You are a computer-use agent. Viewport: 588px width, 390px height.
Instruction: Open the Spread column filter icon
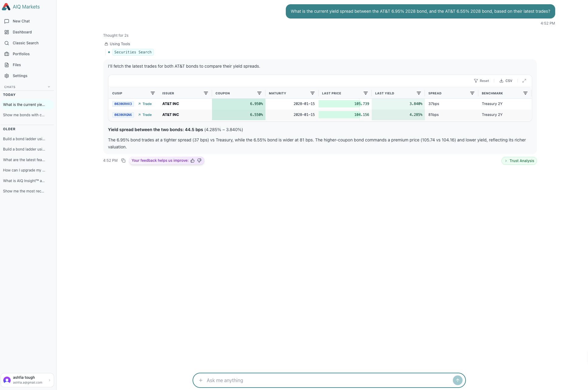coord(472,93)
